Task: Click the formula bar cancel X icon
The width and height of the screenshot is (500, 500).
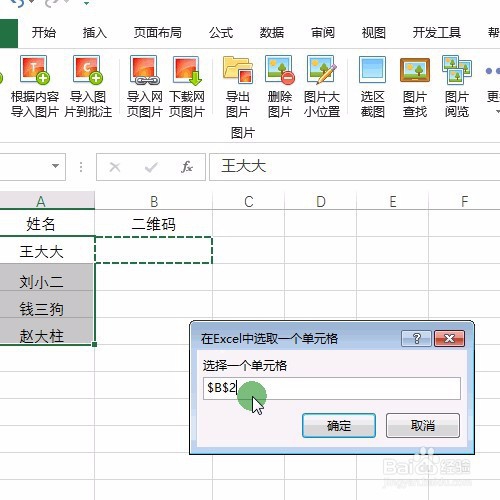Action: [x=115, y=167]
